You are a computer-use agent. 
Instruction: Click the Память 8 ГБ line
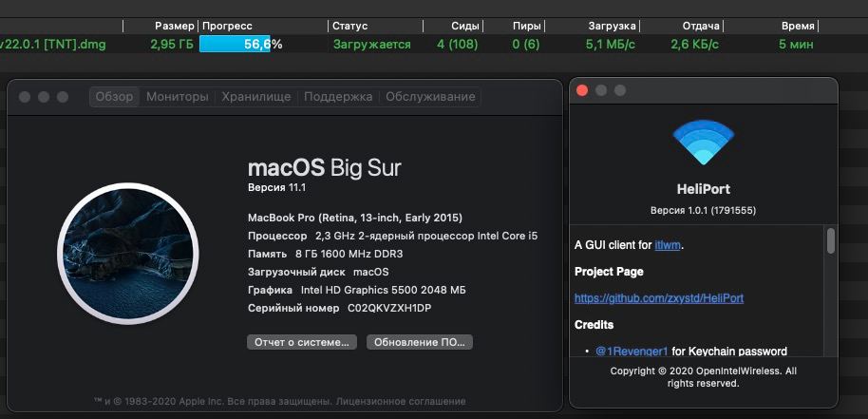[x=326, y=254]
